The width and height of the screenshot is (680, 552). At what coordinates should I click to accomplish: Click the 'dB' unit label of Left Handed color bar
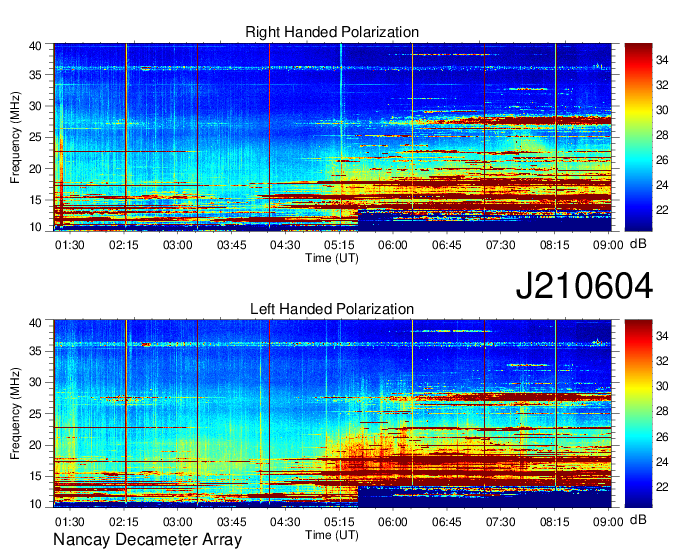coord(638,520)
